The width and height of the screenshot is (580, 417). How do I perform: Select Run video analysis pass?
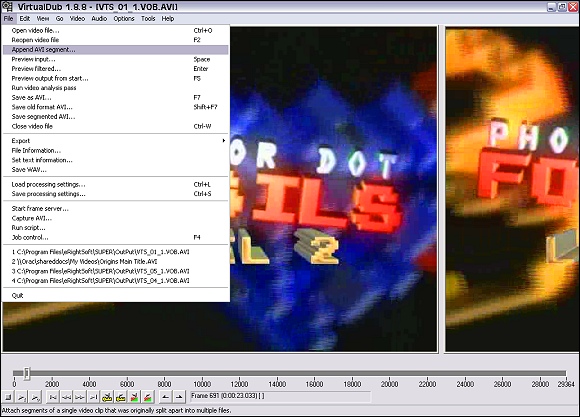pos(115,88)
